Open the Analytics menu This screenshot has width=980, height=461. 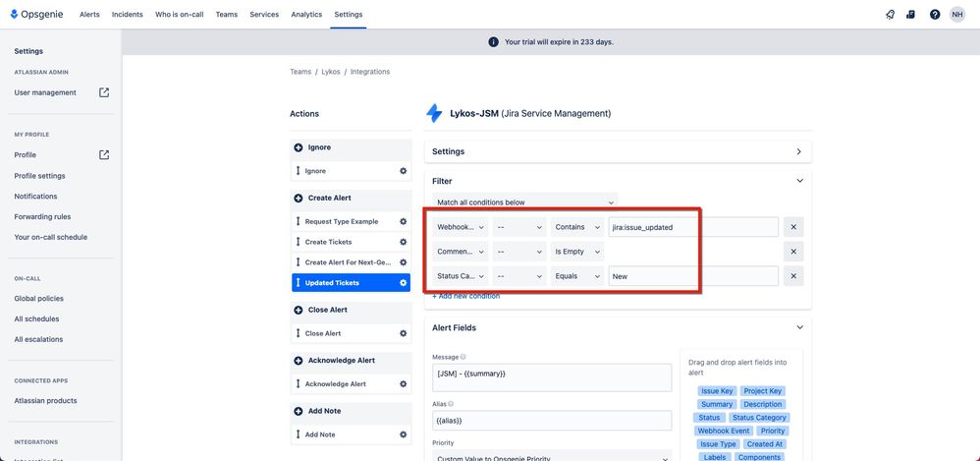(x=306, y=15)
